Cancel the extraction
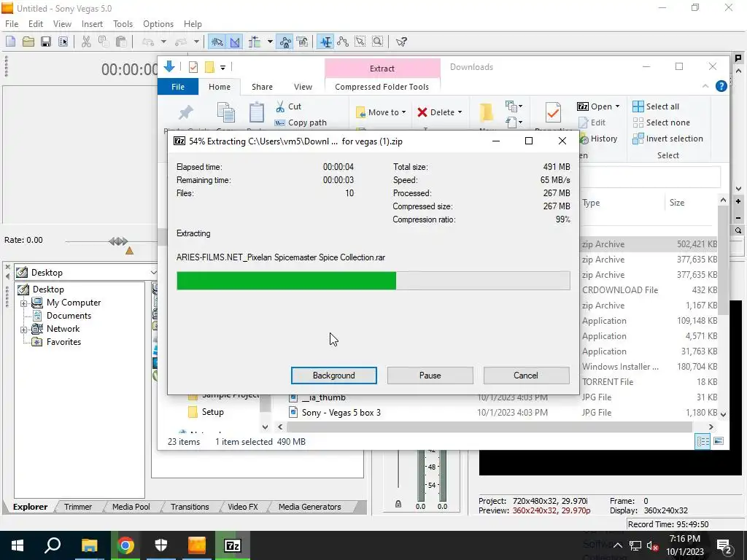 526,376
